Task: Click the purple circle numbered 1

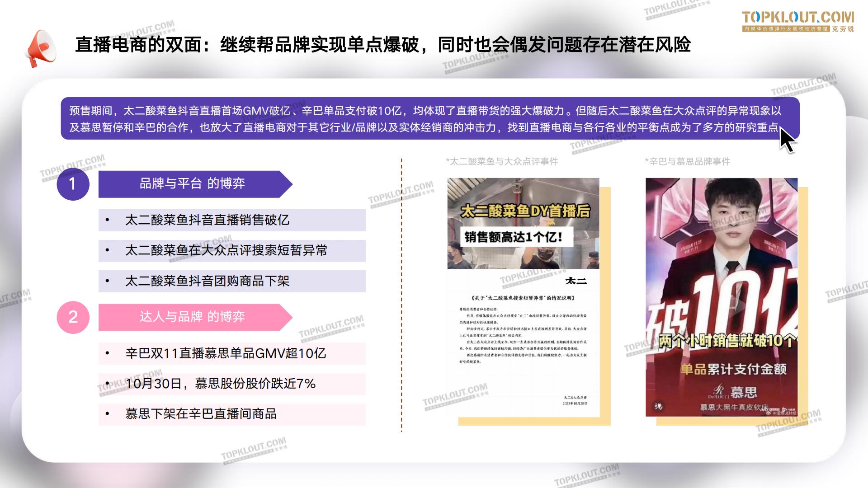Action: point(73,184)
